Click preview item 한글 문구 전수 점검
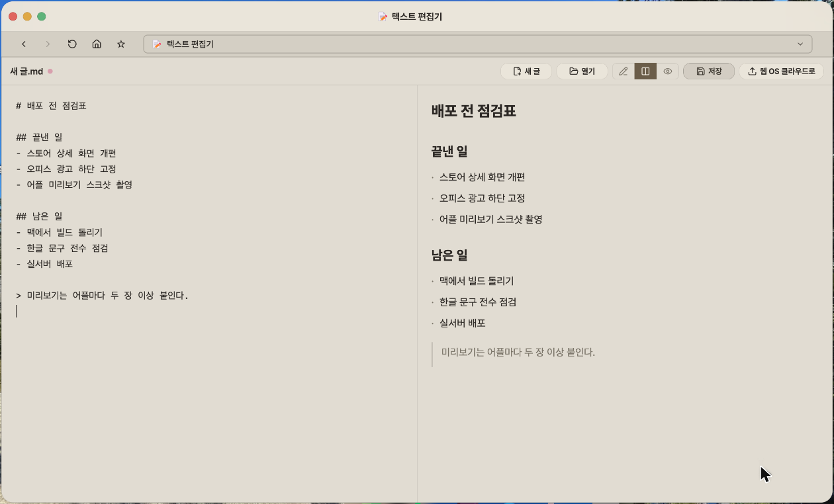This screenshot has width=834, height=504. coord(478,302)
